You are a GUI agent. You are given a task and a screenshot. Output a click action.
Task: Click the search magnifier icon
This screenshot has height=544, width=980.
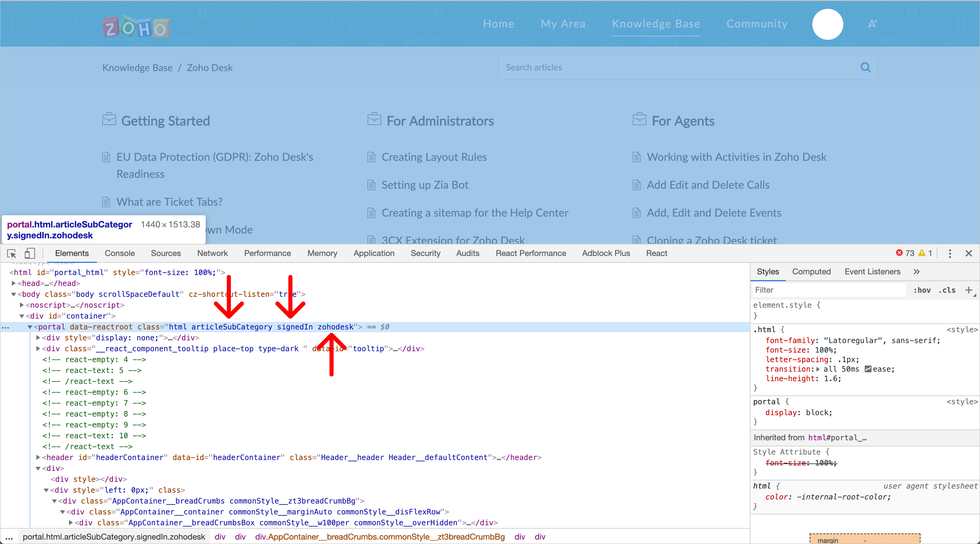[865, 67]
